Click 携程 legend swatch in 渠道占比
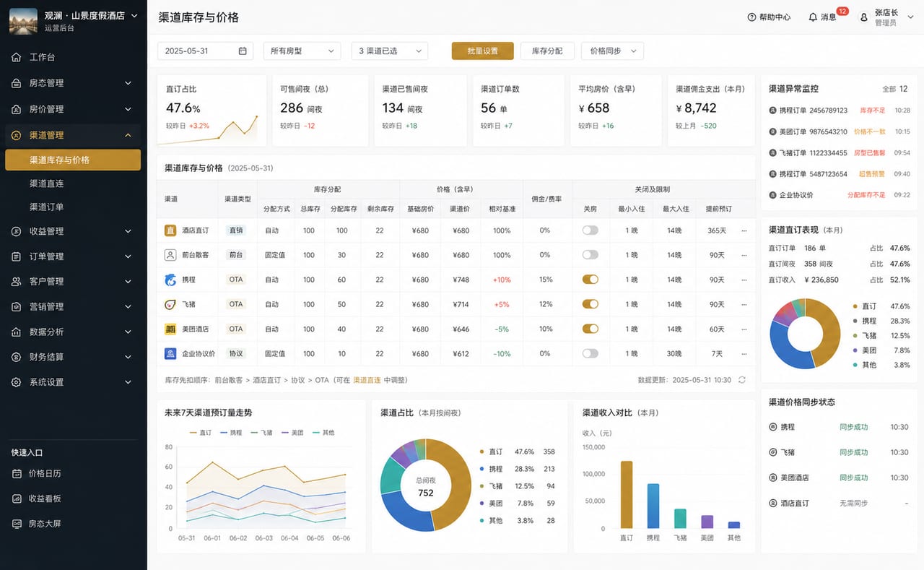 click(481, 469)
